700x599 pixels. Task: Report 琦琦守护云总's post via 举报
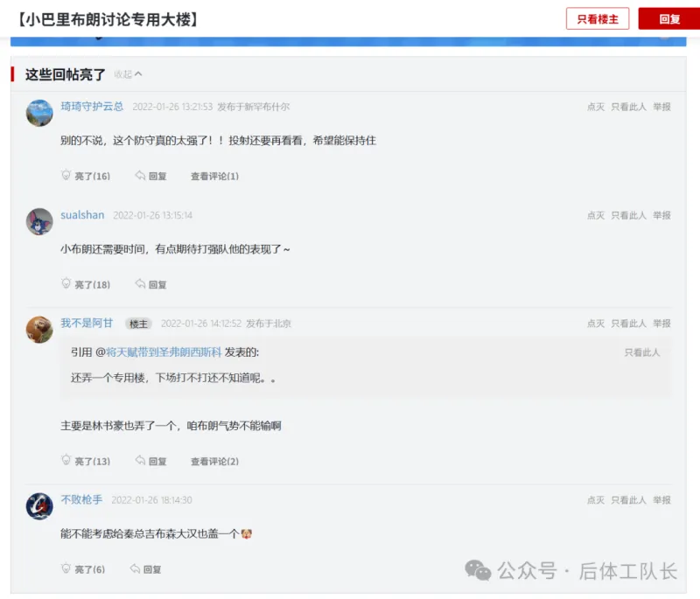(x=661, y=107)
